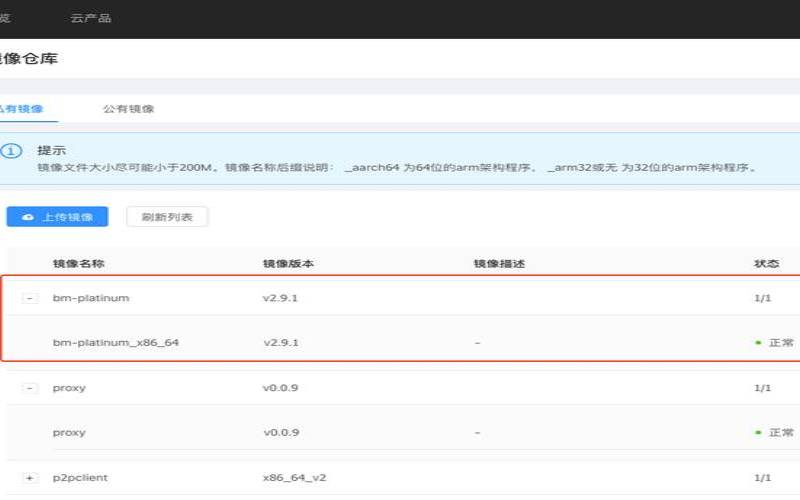Click the 镜像描述 column header
The height and width of the screenshot is (500, 800).
click(499, 264)
